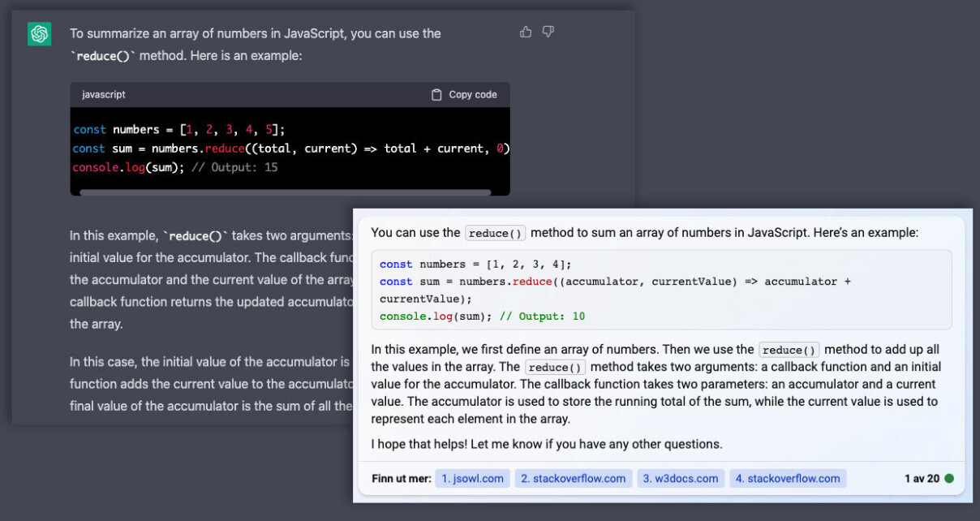The image size is (980, 521).
Task: Click the line 'const numbers = [1, 2, 3, 4, 5];'
Action: coord(179,130)
